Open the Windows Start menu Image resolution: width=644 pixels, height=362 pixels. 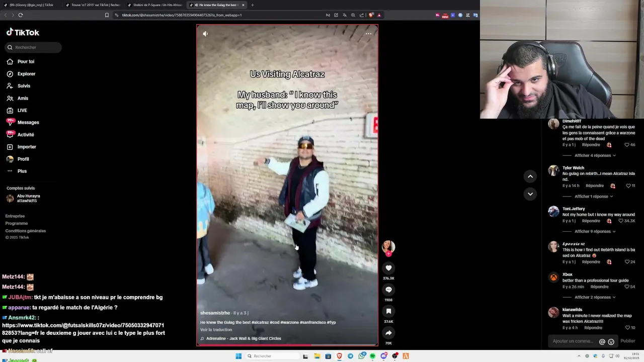pos(238,356)
